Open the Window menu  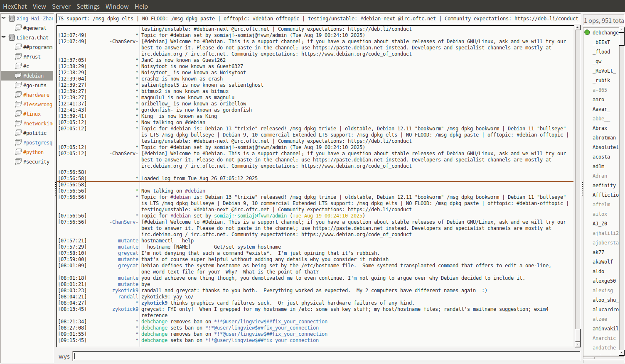[x=117, y=6]
